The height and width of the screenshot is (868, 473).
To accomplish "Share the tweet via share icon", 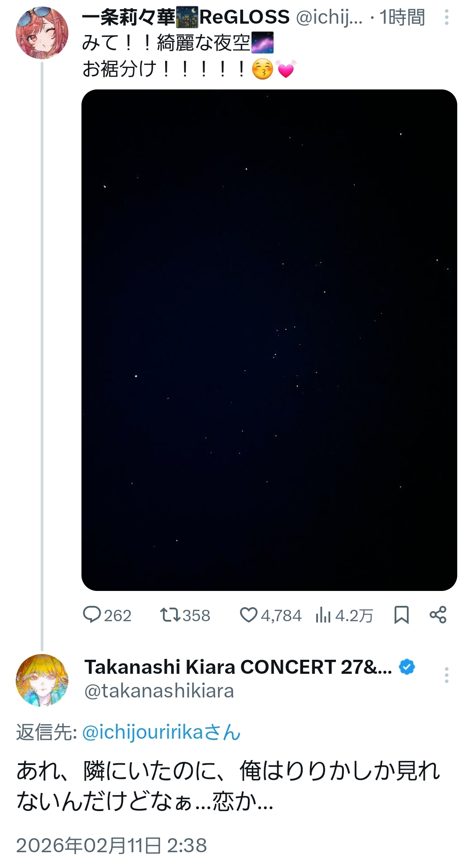I will click(438, 615).
